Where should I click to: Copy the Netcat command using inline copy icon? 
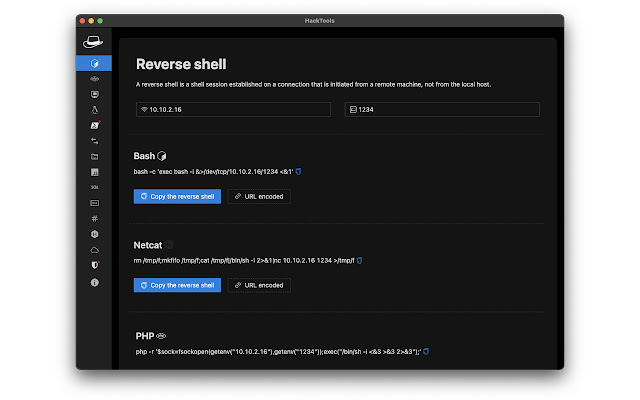coord(359,260)
